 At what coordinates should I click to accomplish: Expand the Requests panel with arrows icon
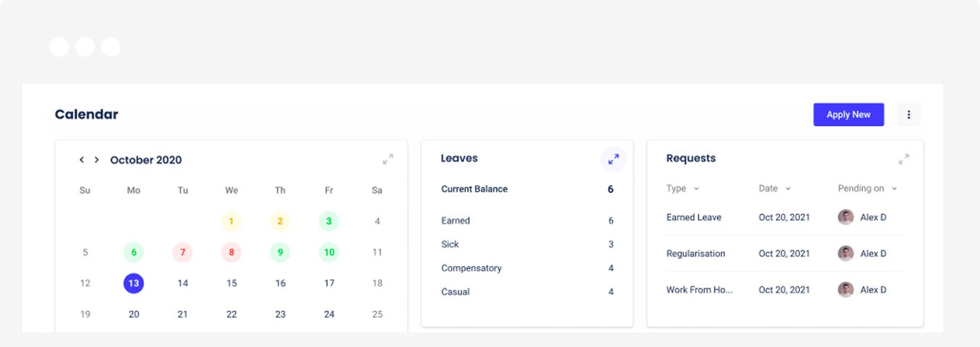[903, 159]
